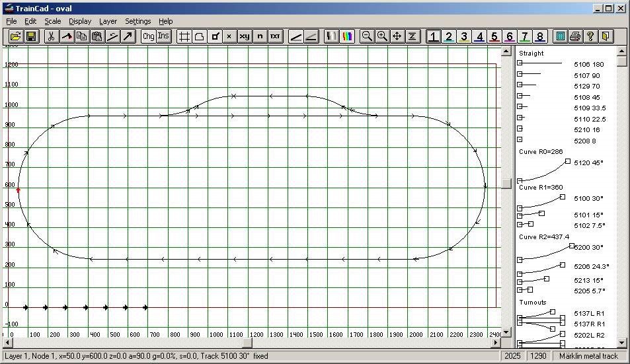This screenshot has height=364, width=630.
Task: Zoom out with magnifier minus icon
Action: [x=367, y=36]
